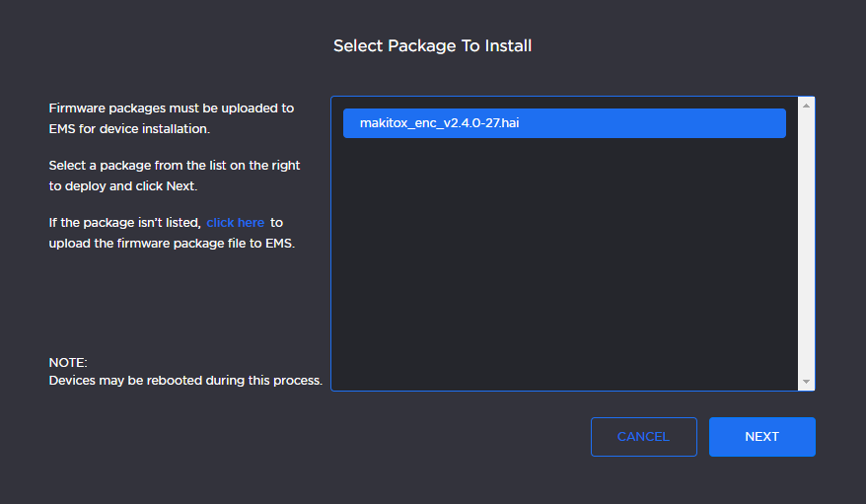This screenshot has height=504, width=866.
Task: Click the package list scroll-up arrow
Action: tap(806, 105)
